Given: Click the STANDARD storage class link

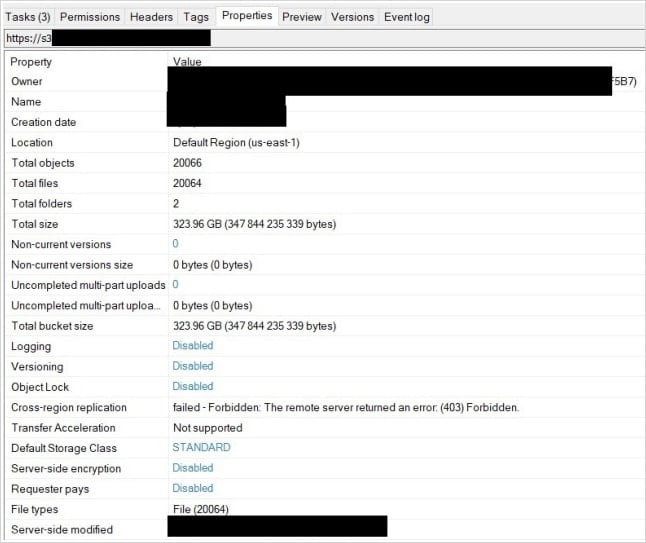Looking at the screenshot, I should 201,447.
